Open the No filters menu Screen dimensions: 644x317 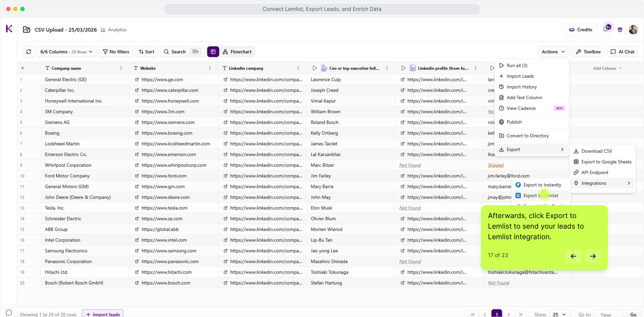116,52
